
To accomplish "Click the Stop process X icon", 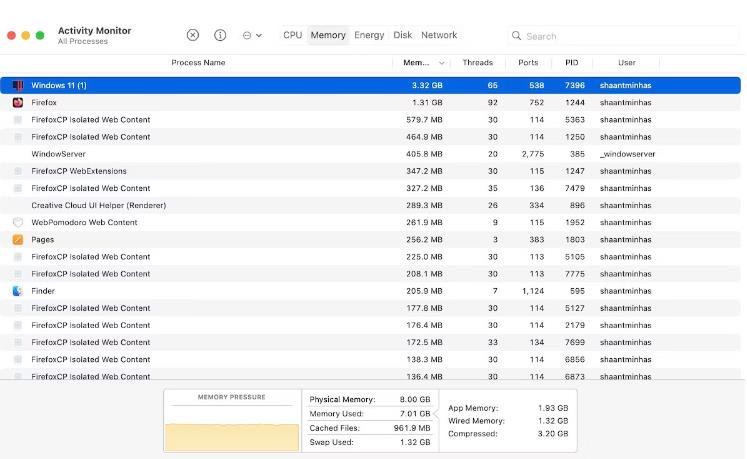I will (192, 35).
